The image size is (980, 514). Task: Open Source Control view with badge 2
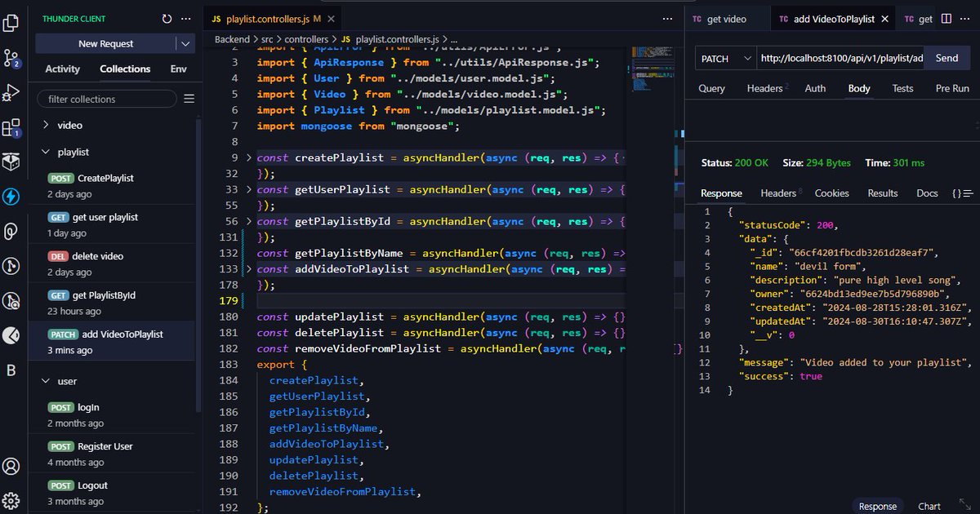click(11, 58)
